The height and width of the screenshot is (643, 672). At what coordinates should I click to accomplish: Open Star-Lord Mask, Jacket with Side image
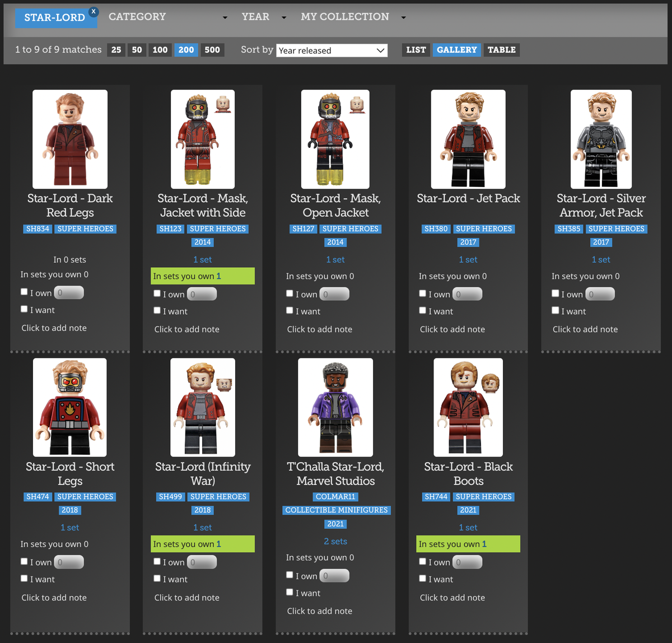[203, 139]
